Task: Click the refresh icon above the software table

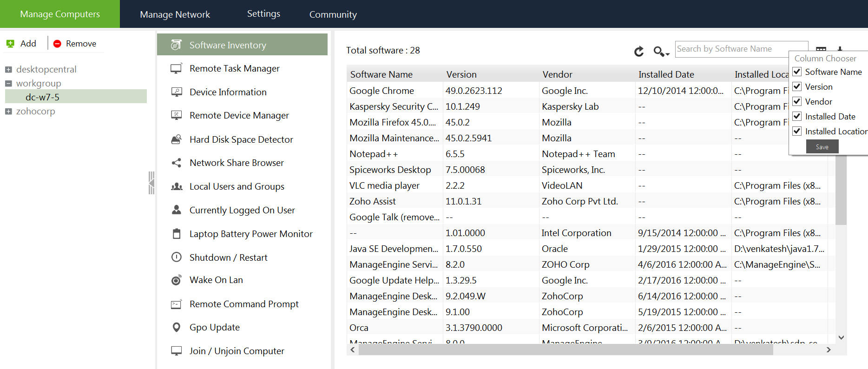Action: pyautogui.click(x=639, y=51)
